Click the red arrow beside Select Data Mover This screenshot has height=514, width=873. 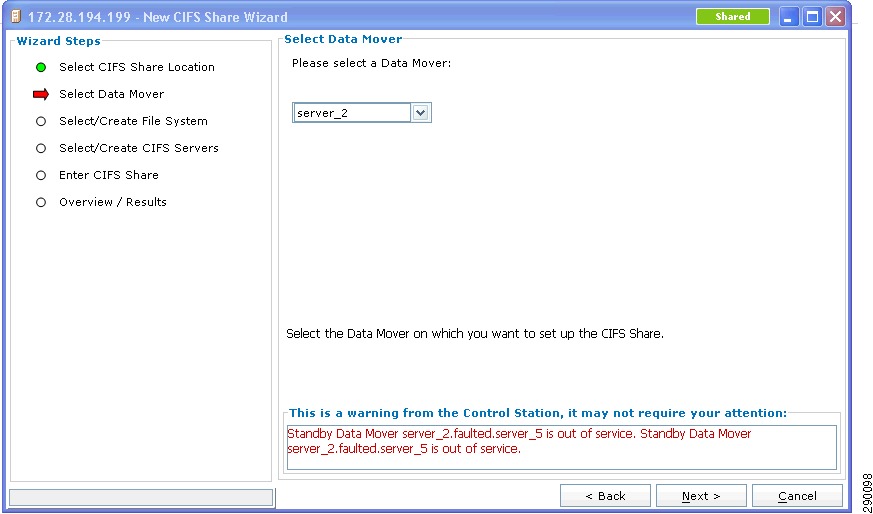pyautogui.click(x=41, y=95)
